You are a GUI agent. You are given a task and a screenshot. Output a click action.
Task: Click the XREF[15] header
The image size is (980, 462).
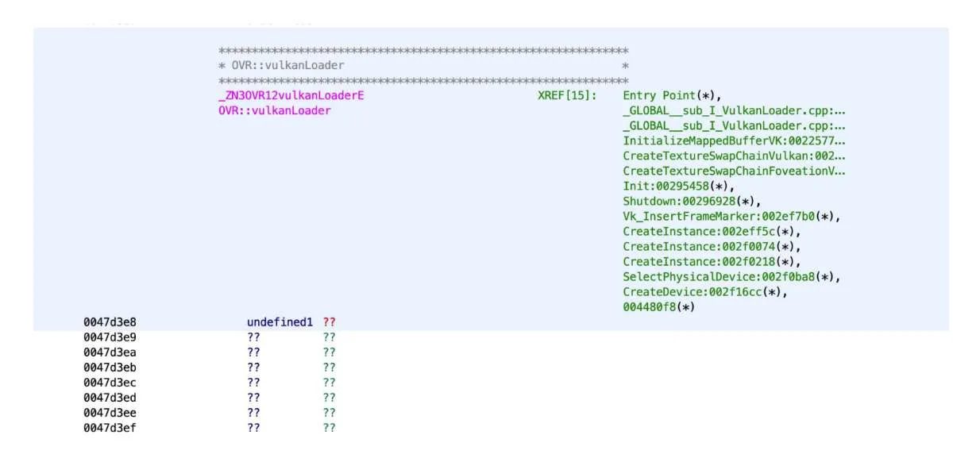point(567,95)
